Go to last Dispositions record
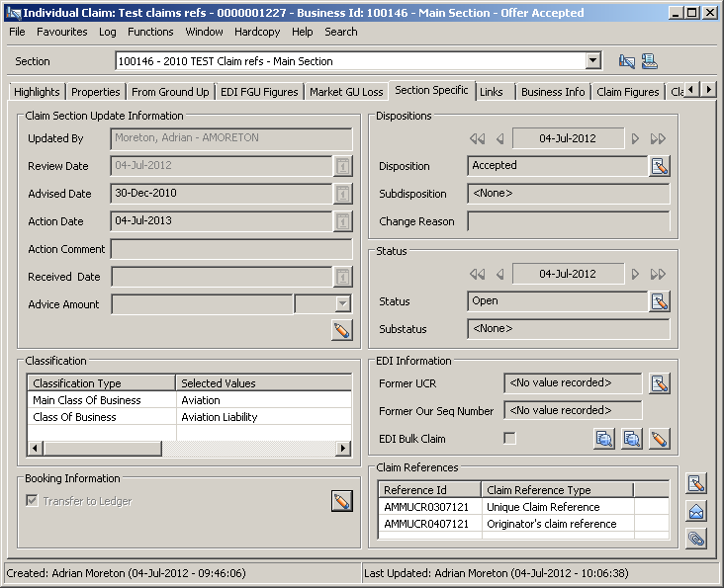Image resolution: width=724 pixels, height=588 pixels. click(x=658, y=138)
